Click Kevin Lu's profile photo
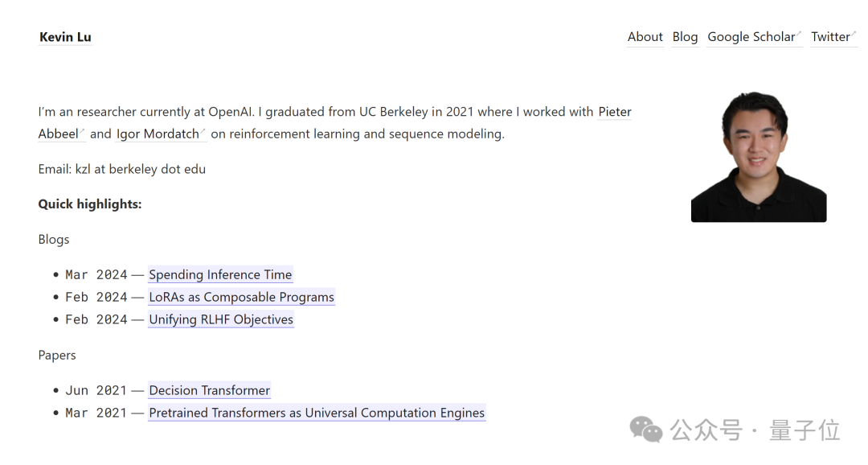The width and height of the screenshot is (868, 465). 758,157
